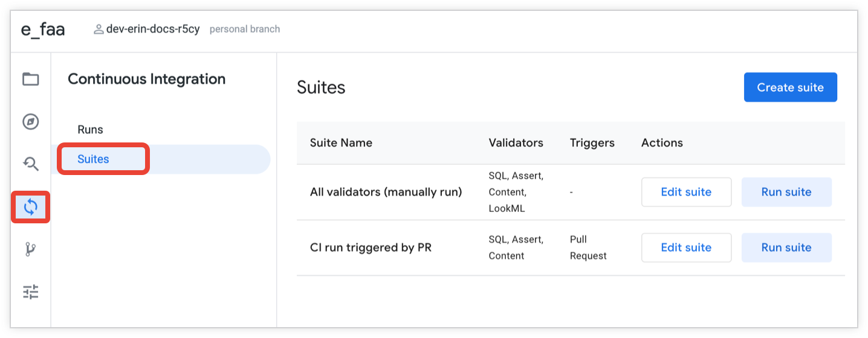Select the CI run triggered by PR row name
This screenshot has height=338, width=868.
coord(371,247)
